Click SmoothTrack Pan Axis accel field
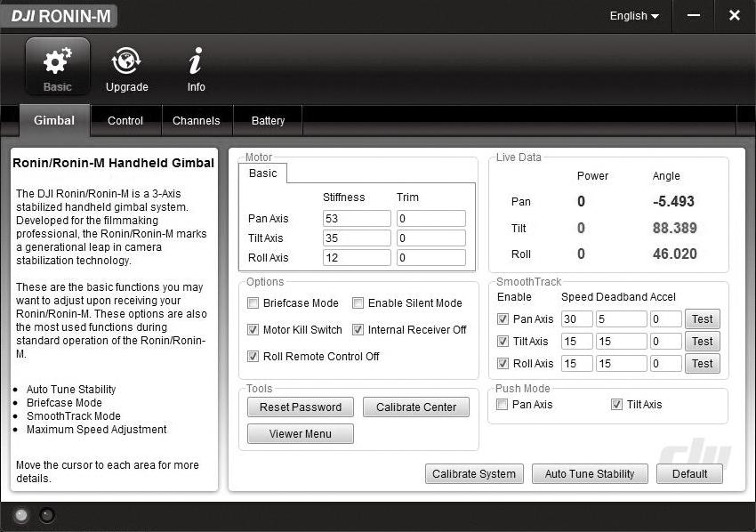The width and height of the screenshot is (756, 532). (666, 318)
